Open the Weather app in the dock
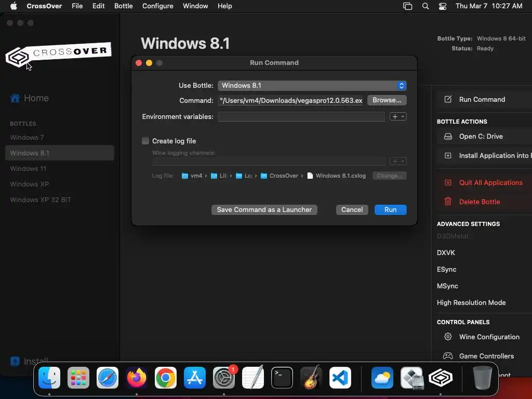This screenshot has width=532, height=399. point(382,378)
